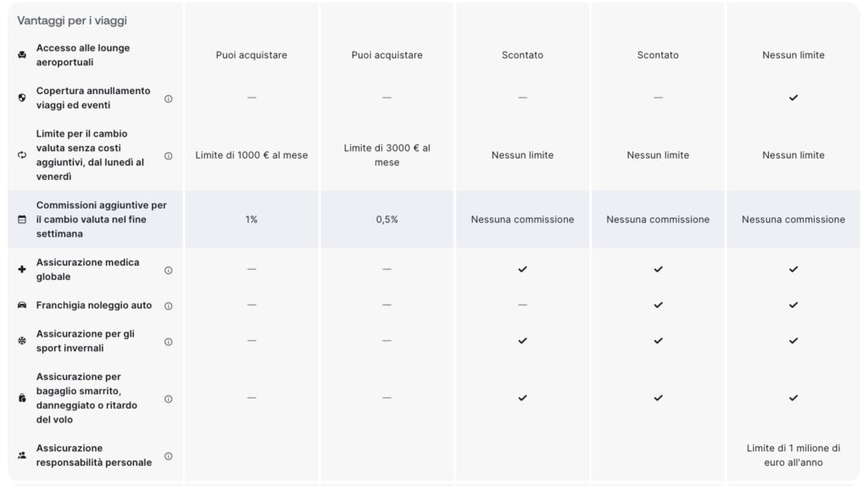
Task: Open info icon for Assicurazione responsabilità personale
Action: tap(169, 456)
